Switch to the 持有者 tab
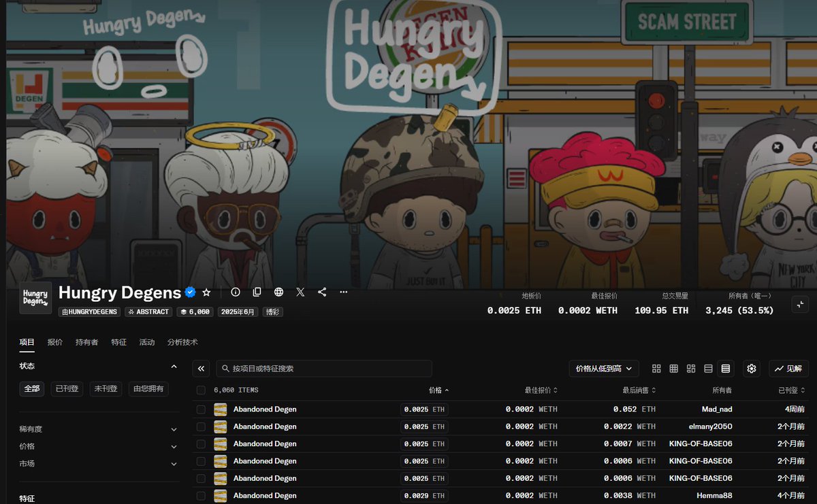 tap(86, 342)
